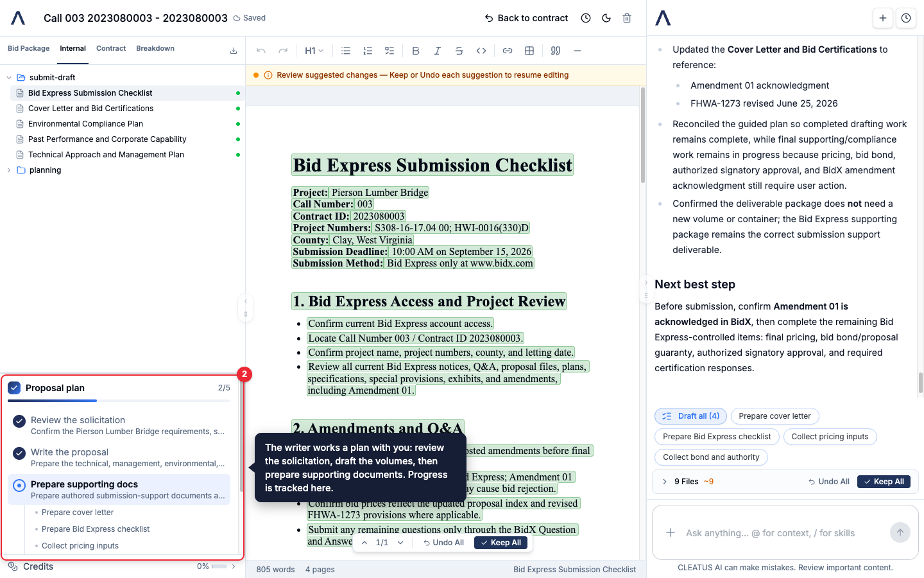Click Prepare Bid Express checklist chip
Viewport: 924px width, 578px height.
(717, 437)
